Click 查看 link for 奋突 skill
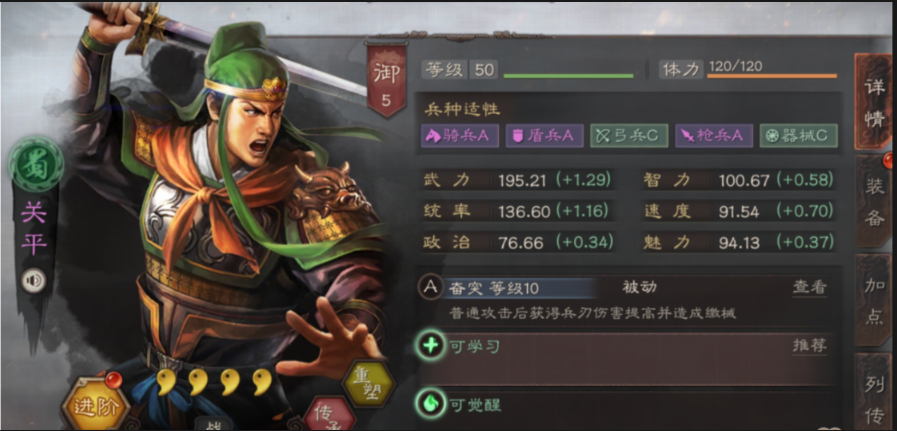 coord(809,287)
